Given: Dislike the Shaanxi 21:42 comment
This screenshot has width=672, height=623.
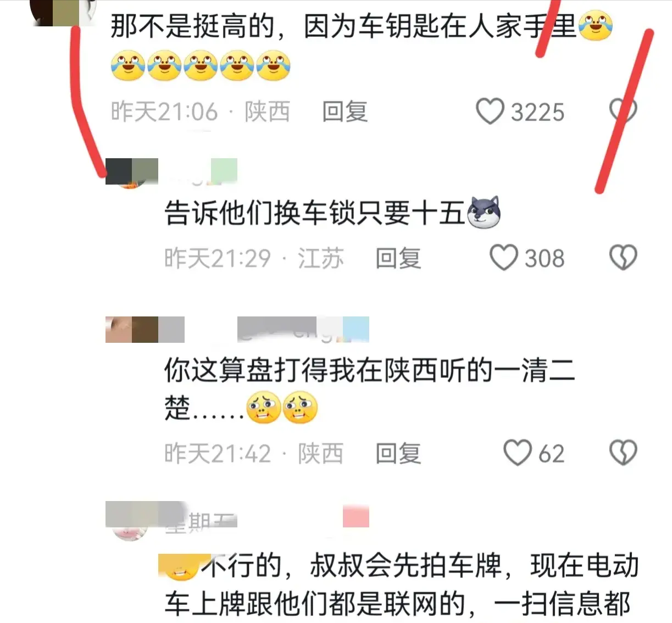Looking at the screenshot, I should [623, 453].
